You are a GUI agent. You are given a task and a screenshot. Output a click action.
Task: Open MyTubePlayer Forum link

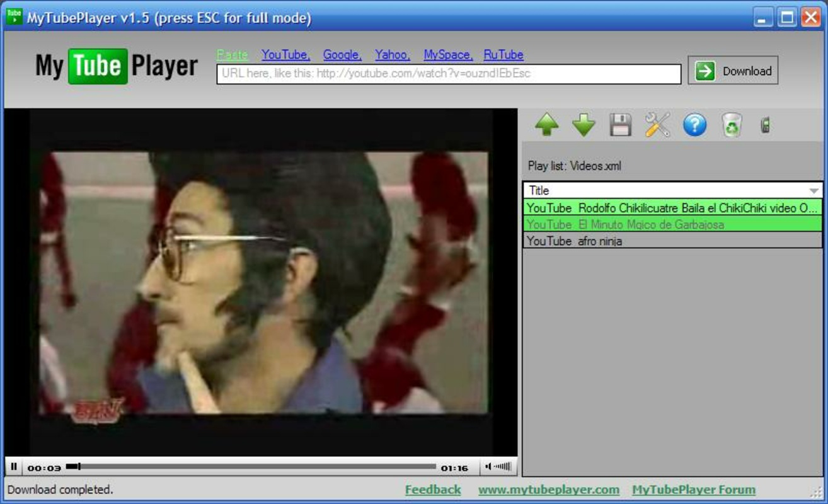(694, 490)
